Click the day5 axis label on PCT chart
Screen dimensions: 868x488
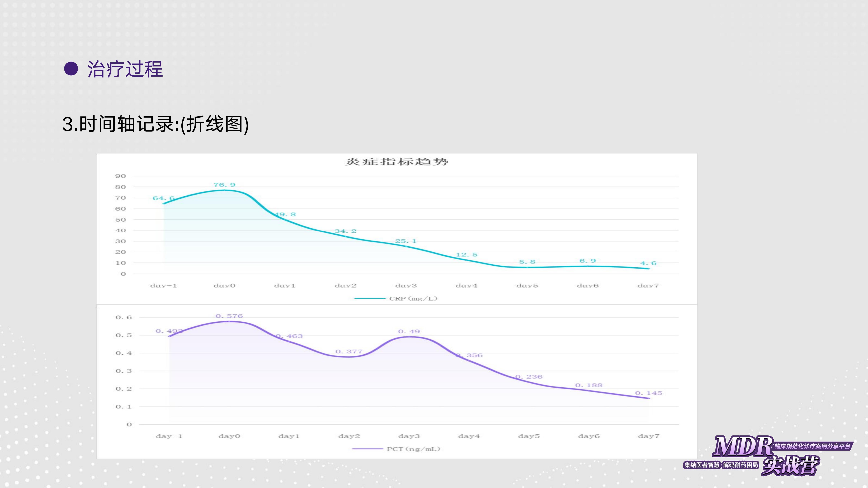coord(529,436)
